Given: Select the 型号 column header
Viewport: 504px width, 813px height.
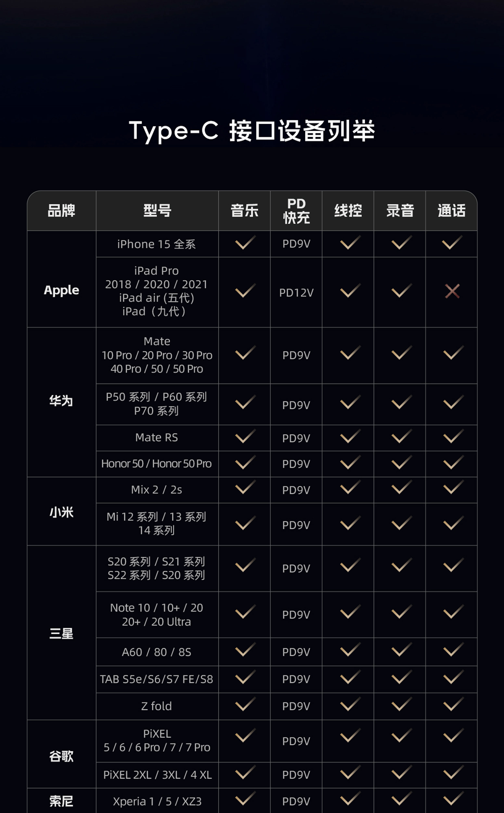Looking at the screenshot, I should (157, 211).
